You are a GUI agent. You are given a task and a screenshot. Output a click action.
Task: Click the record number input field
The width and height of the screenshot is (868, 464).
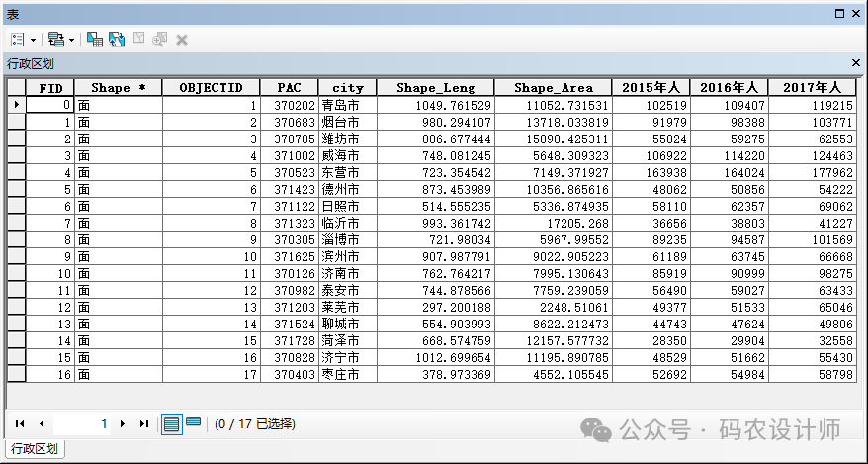(x=82, y=423)
